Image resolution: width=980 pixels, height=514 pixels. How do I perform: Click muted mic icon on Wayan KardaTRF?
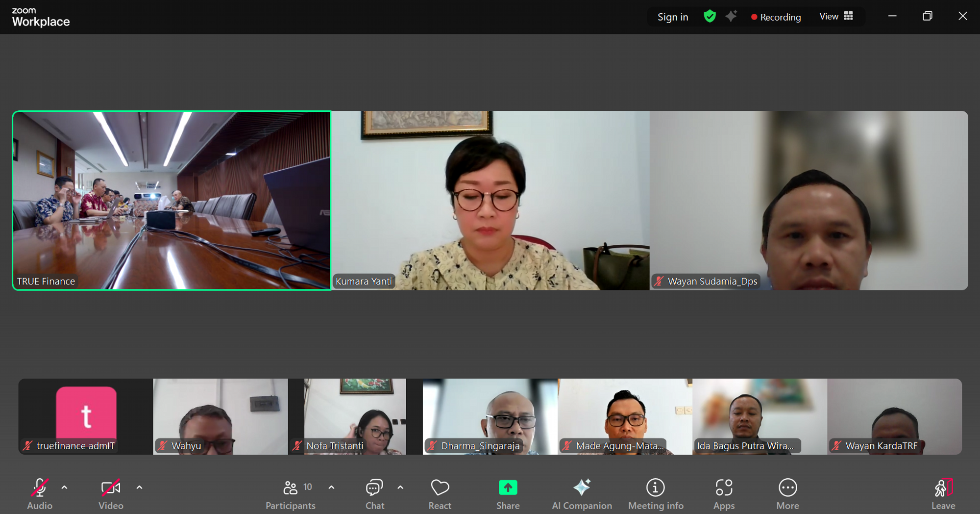pyautogui.click(x=836, y=446)
